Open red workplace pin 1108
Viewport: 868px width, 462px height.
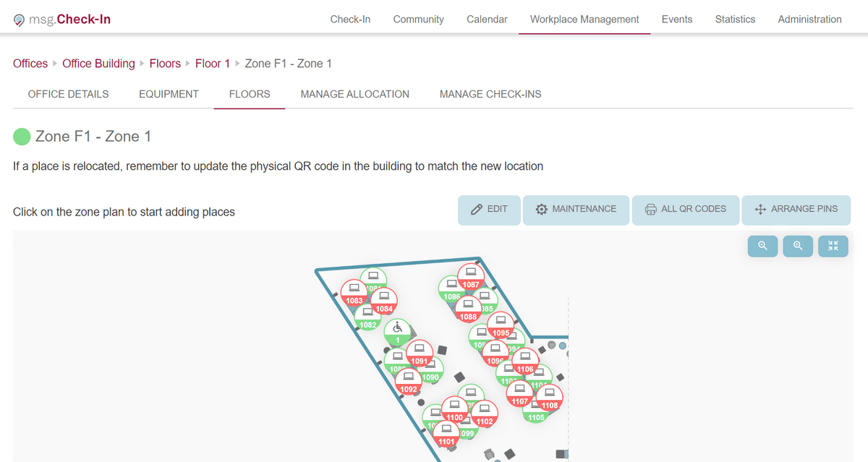pyautogui.click(x=549, y=398)
